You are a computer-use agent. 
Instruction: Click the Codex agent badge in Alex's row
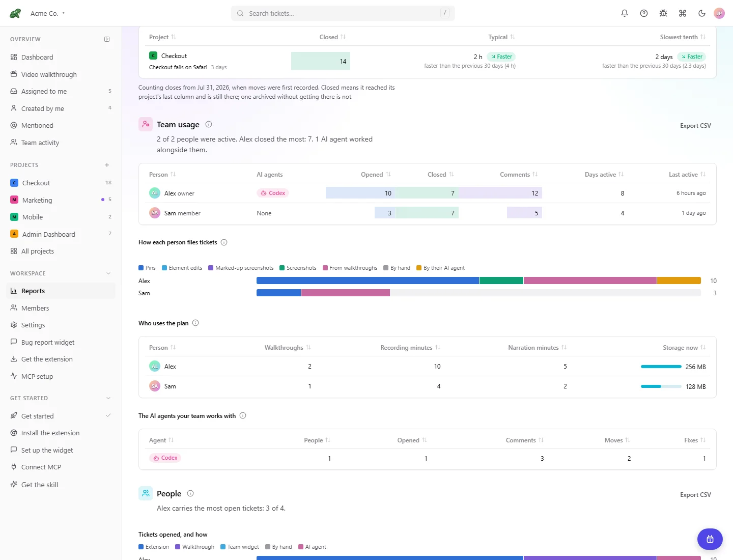[273, 193]
